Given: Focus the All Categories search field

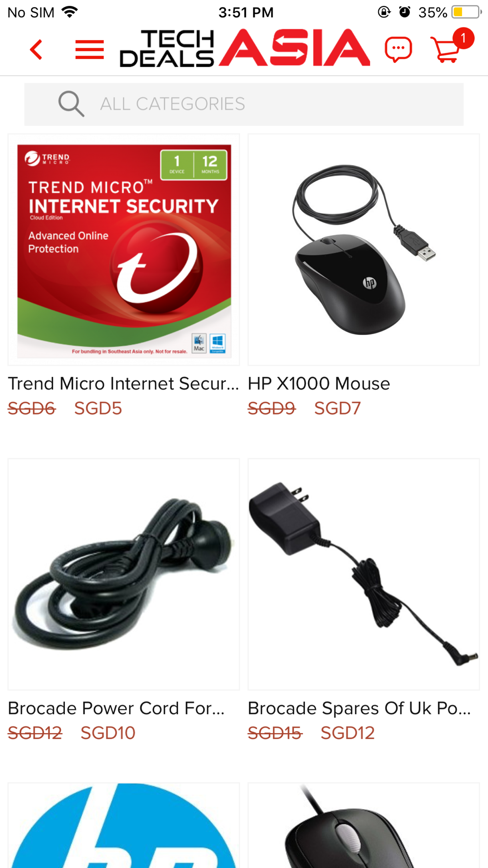Looking at the screenshot, I should (244, 104).
